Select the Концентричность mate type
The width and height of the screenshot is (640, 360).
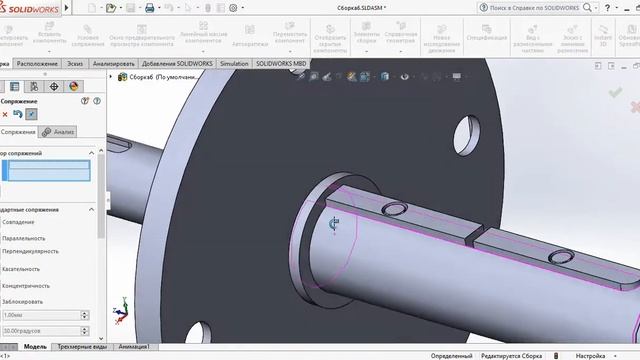pyautogui.click(x=26, y=286)
